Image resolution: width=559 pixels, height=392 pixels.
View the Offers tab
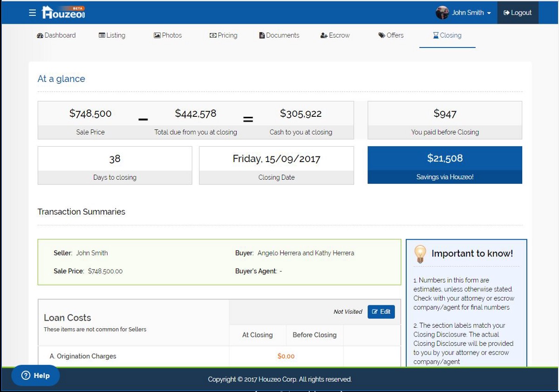coord(391,35)
